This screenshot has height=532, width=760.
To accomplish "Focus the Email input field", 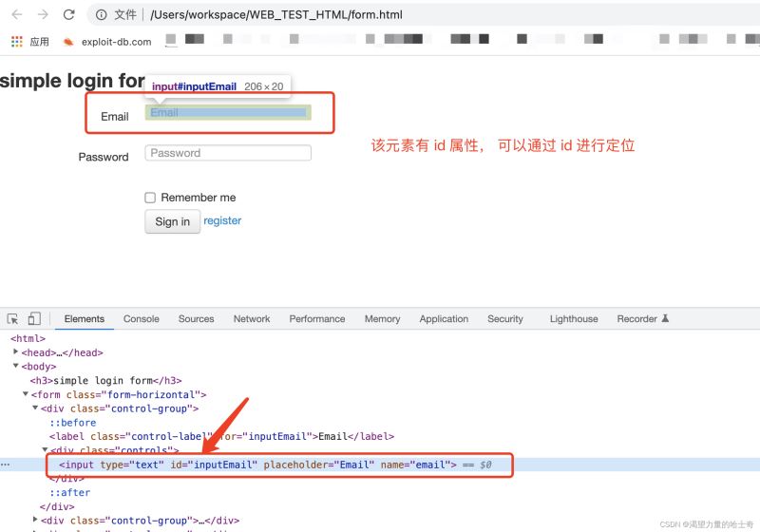I will pos(228,112).
